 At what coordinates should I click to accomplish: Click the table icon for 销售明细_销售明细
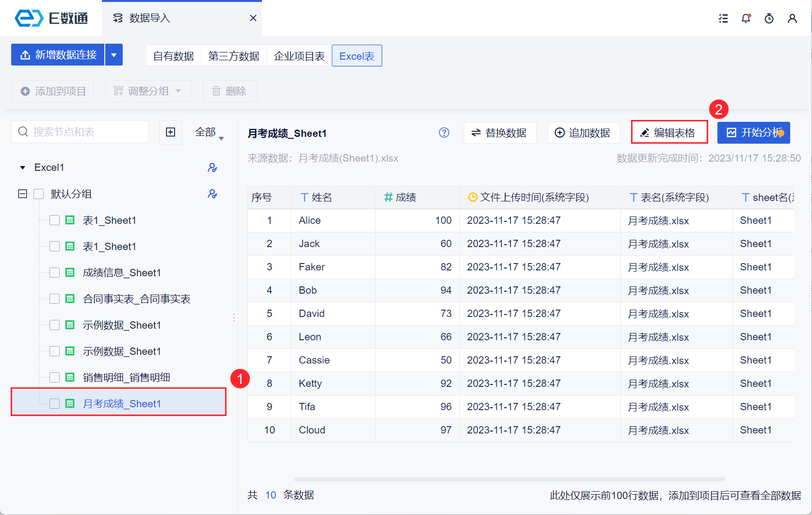click(x=70, y=377)
